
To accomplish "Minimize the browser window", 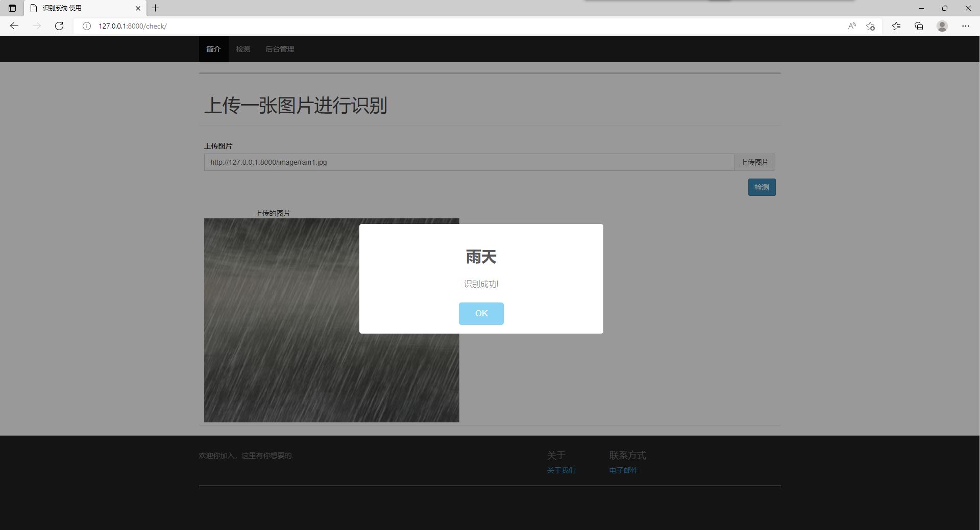I will pos(921,8).
